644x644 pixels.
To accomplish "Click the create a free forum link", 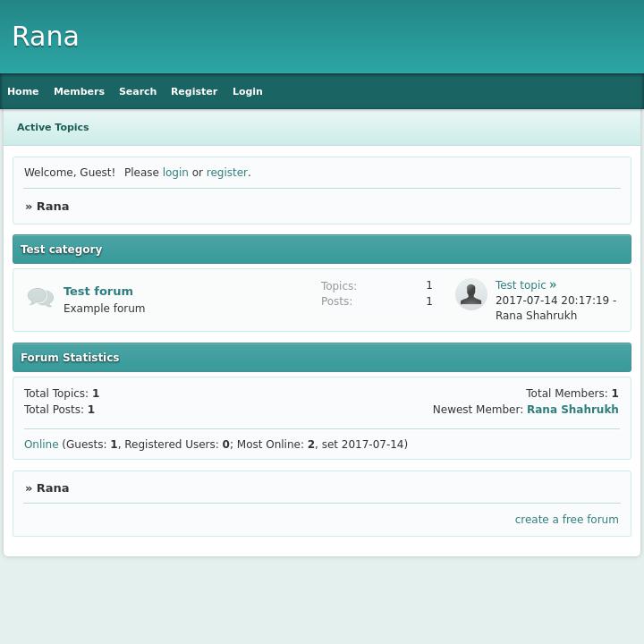I will pyautogui.click(x=566, y=520).
